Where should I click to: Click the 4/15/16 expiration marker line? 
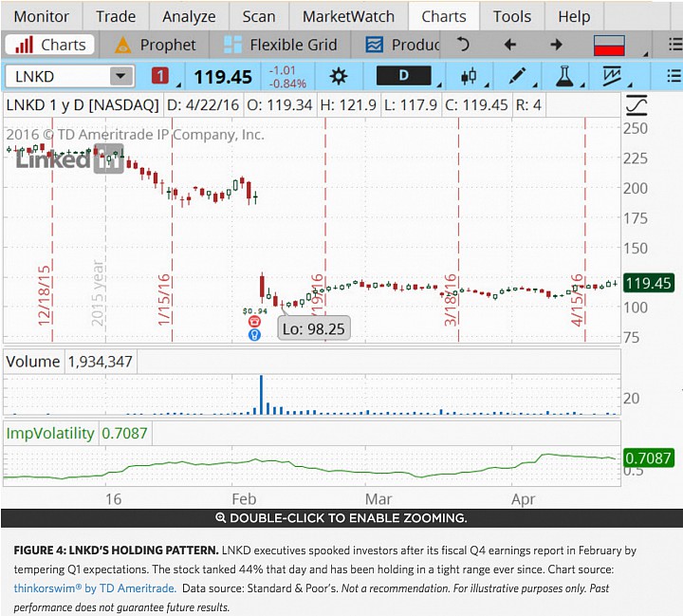(x=585, y=230)
